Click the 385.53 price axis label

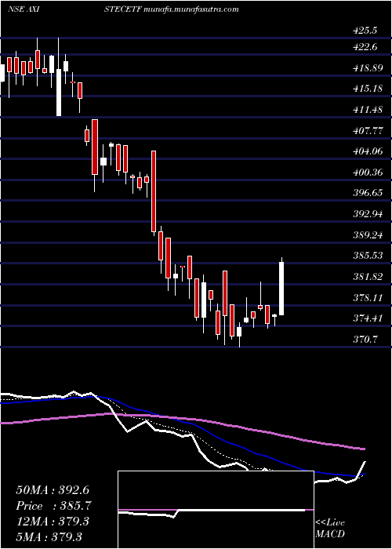[368, 256]
